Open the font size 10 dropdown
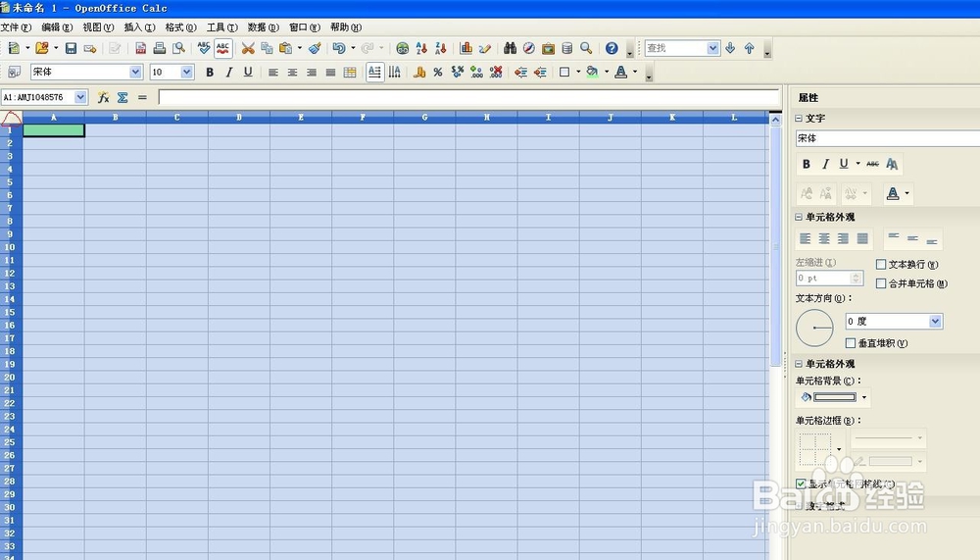The height and width of the screenshot is (560, 980). [187, 72]
